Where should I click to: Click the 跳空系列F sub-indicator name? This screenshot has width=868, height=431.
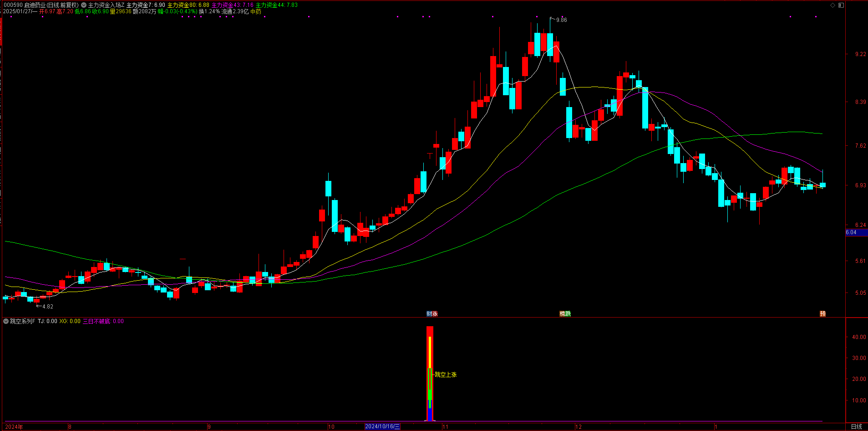[x=23, y=321]
